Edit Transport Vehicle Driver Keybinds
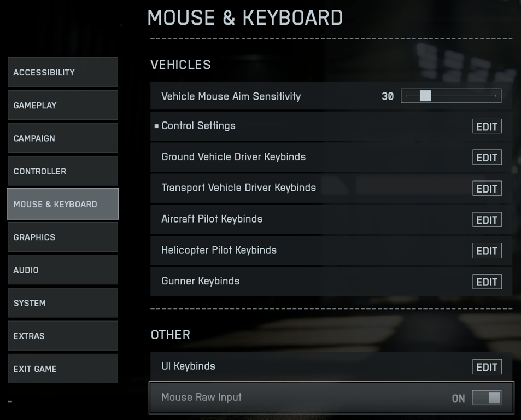Screen dimensions: 521x420 487,189
